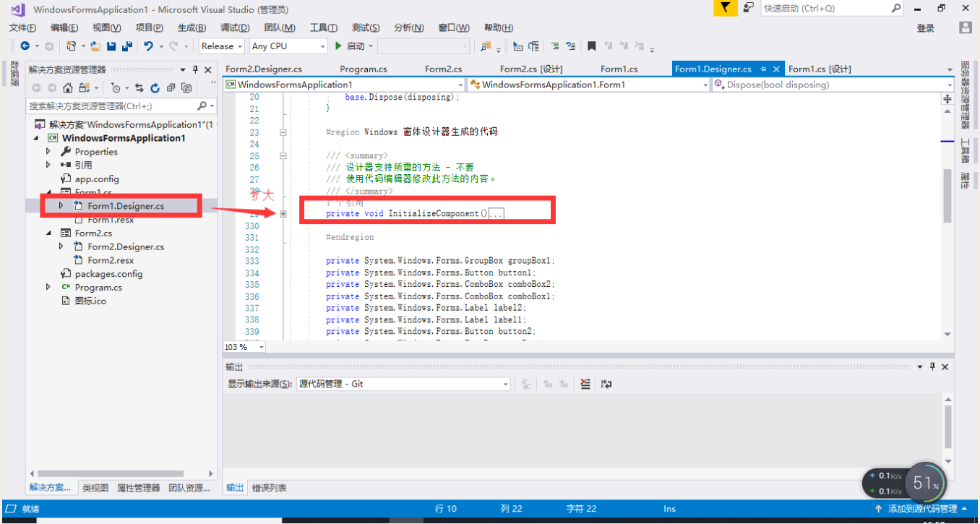
Task: Pin the Solution Explorer panel
Action: [196, 69]
